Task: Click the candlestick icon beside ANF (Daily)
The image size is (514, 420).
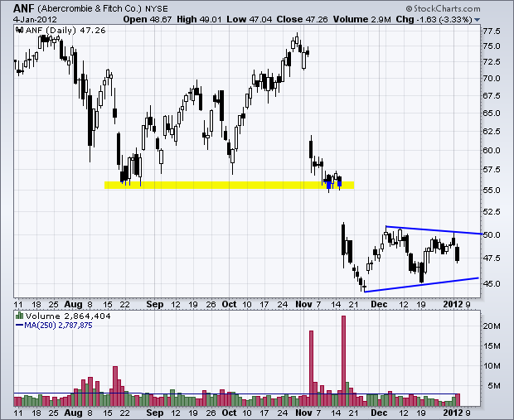Action: tap(19, 31)
